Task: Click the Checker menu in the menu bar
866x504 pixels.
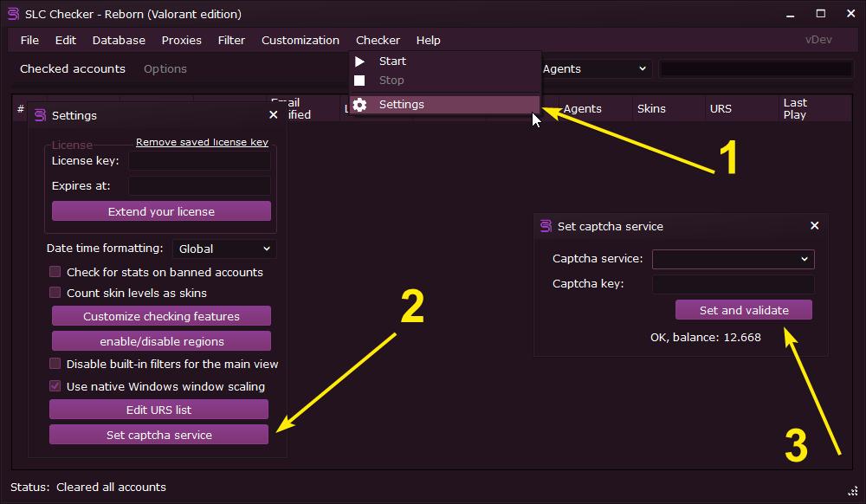Action: (x=378, y=41)
